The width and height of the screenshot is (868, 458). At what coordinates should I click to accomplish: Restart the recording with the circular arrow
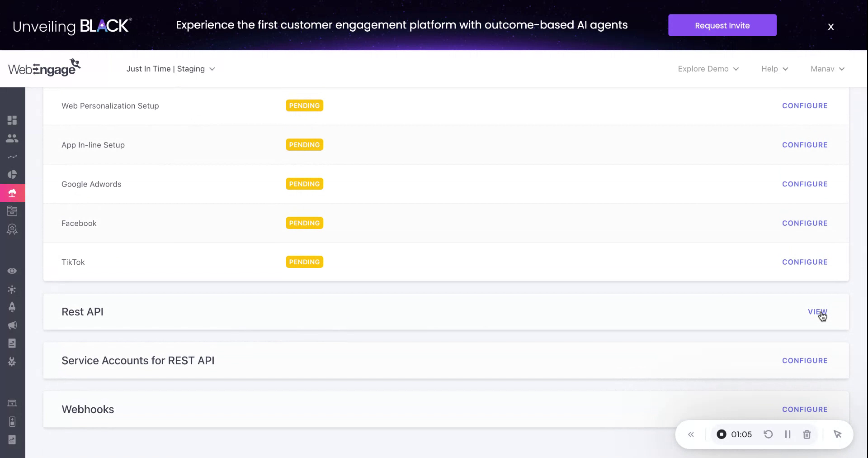[768, 434]
